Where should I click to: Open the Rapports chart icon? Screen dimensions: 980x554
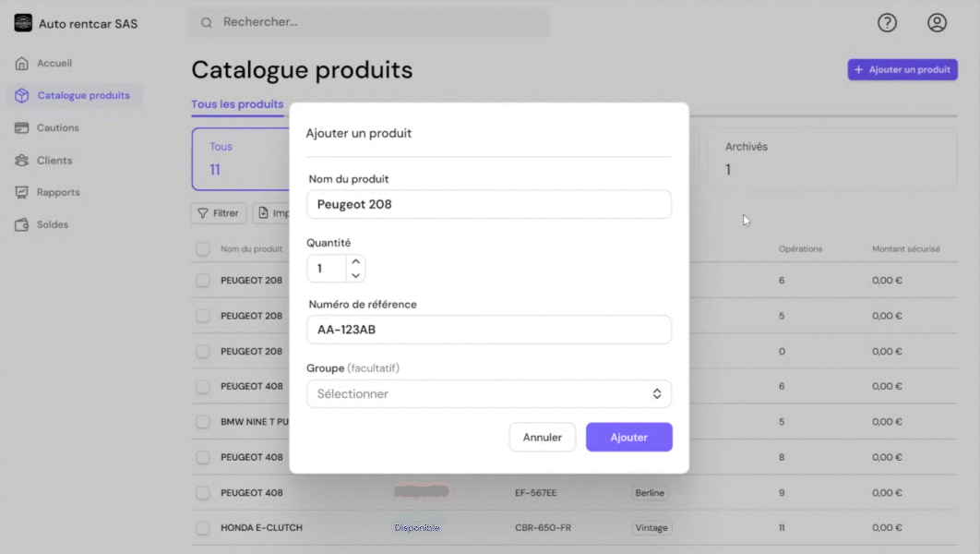click(x=22, y=193)
